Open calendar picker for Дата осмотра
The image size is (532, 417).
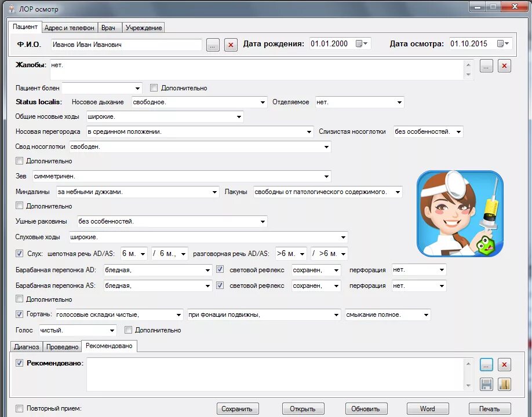[x=503, y=43]
